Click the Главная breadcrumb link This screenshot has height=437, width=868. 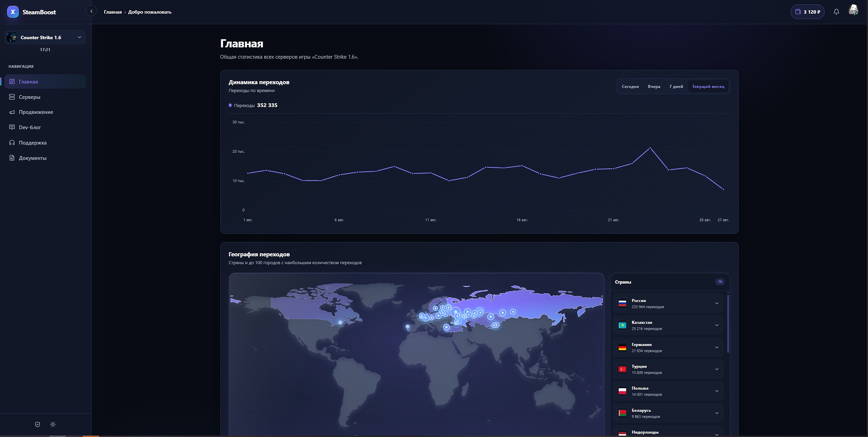click(113, 12)
